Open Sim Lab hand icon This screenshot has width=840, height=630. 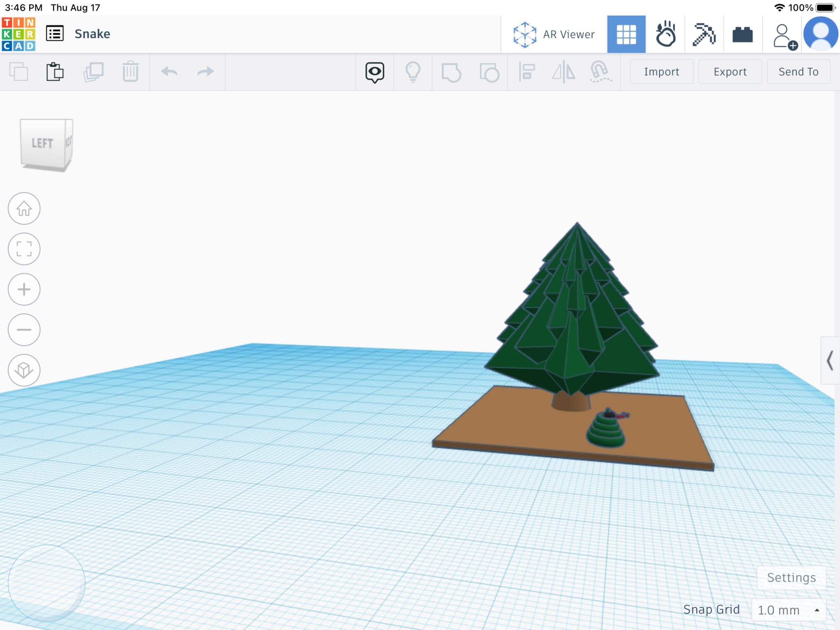click(x=665, y=34)
